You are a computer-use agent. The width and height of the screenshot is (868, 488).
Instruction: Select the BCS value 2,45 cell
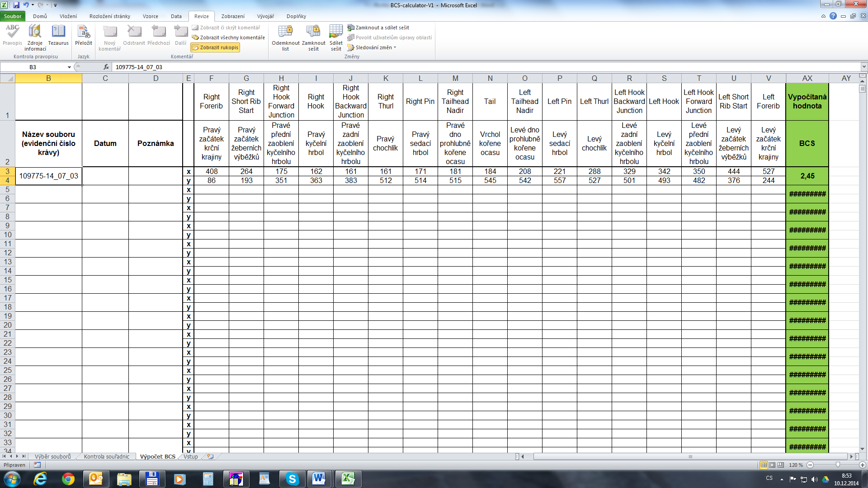807,176
